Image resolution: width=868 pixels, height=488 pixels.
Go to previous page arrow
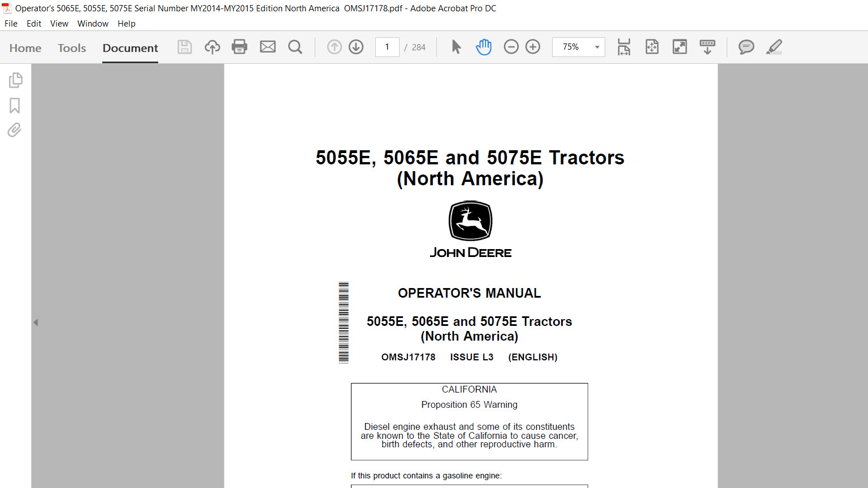[335, 47]
